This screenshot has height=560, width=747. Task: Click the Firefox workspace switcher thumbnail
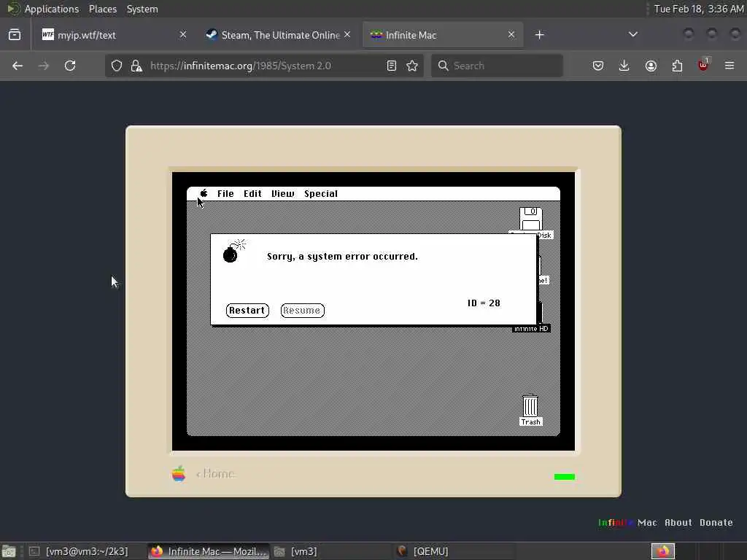[662, 551]
